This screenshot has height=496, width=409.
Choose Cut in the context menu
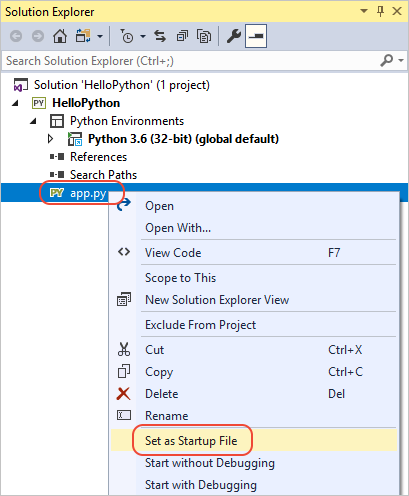tap(254, 350)
